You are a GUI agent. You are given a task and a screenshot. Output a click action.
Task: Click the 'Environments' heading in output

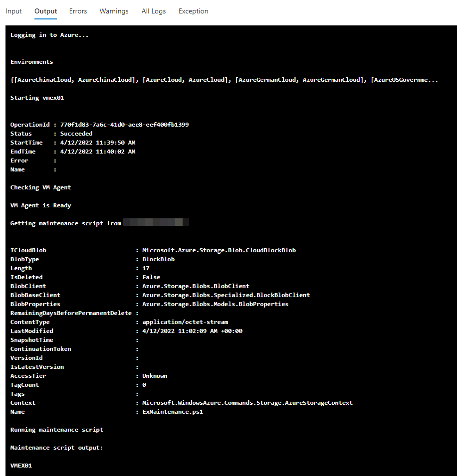click(x=31, y=62)
